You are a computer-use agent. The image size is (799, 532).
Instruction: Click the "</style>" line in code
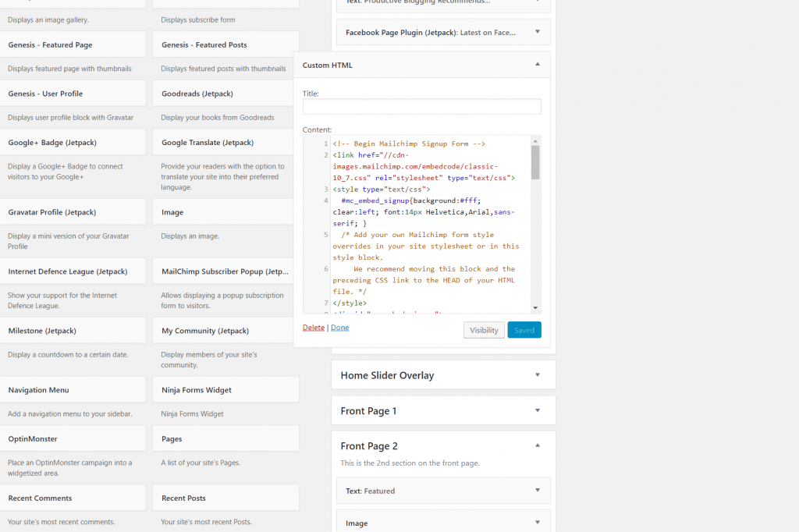(350, 303)
